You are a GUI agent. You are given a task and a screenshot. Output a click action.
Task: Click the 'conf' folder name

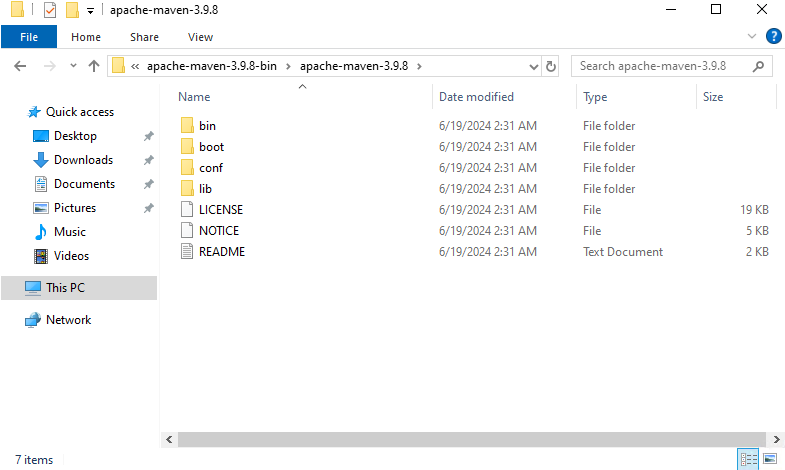pos(211,168)
